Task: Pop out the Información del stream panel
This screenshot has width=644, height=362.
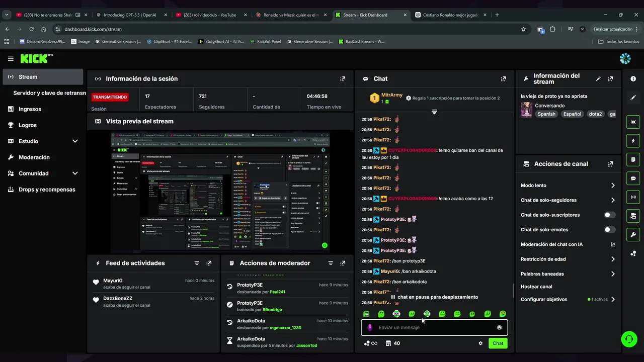Action: pos(610,79)
